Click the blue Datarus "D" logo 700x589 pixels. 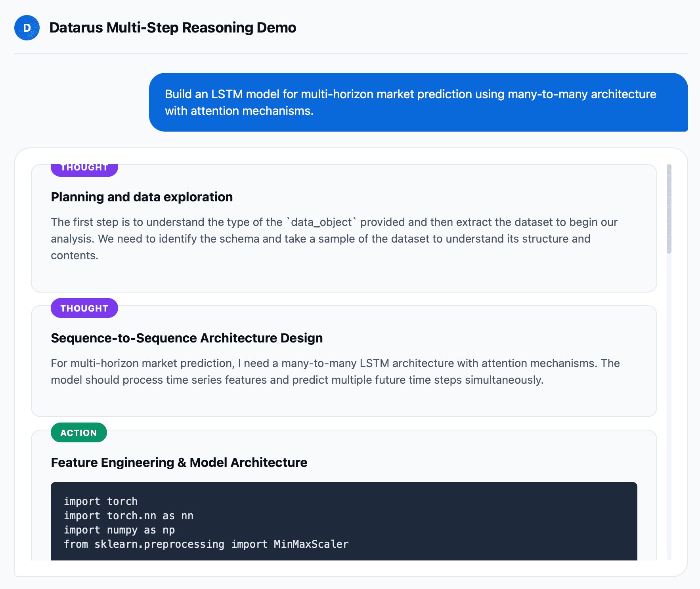[x=27, y=28]
